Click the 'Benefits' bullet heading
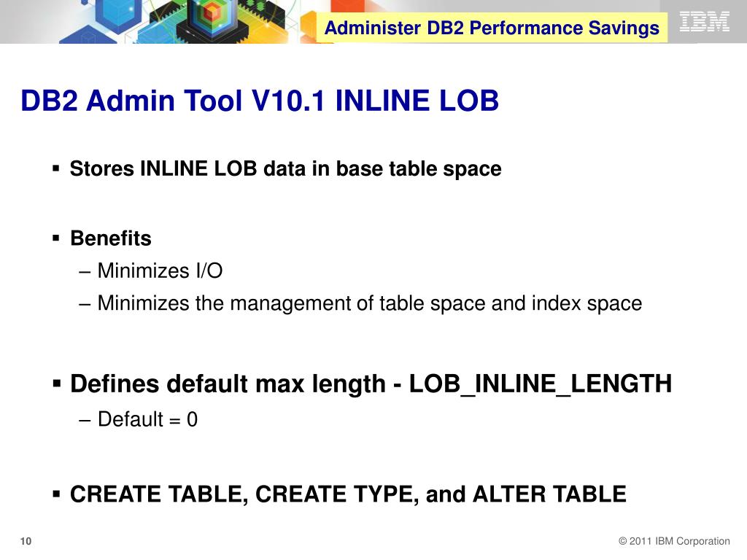The width and height of the screenshot is (747, 560). [x=111, y=238]
